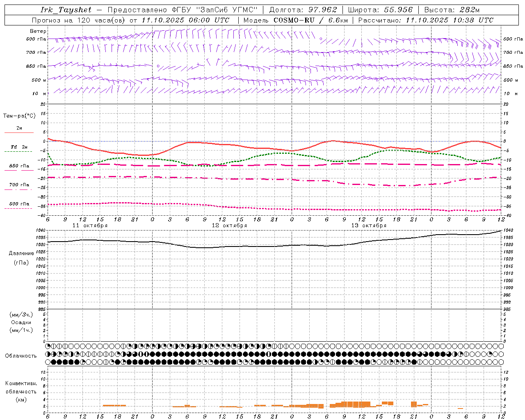Click the left '500 м' wind level label

[39, 80]
